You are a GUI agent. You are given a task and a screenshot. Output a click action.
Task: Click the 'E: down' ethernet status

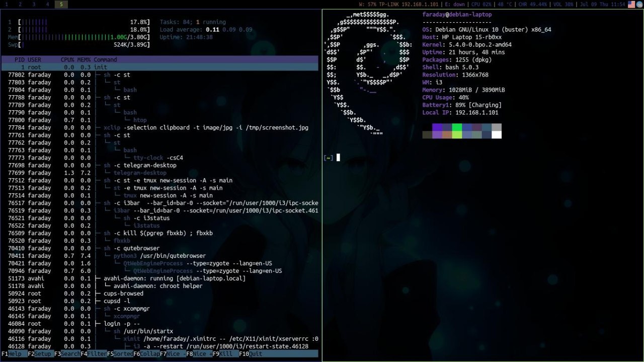click(455, 4)
